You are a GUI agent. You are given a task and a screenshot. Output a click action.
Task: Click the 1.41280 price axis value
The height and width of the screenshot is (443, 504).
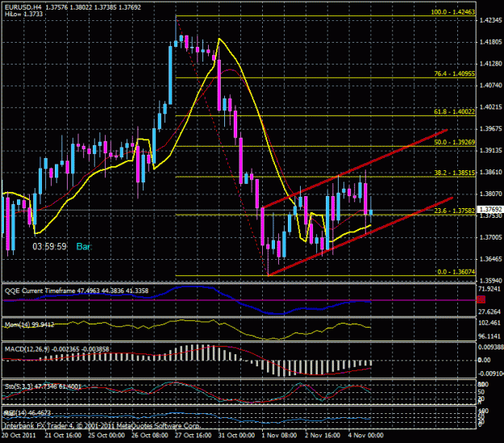pyautogui.click(x=490, y=64)
